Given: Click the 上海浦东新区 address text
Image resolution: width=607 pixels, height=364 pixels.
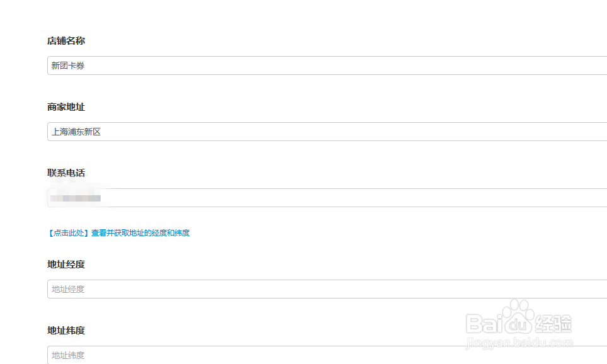Looking at the screenshot, I should click(x=76, y=132).
